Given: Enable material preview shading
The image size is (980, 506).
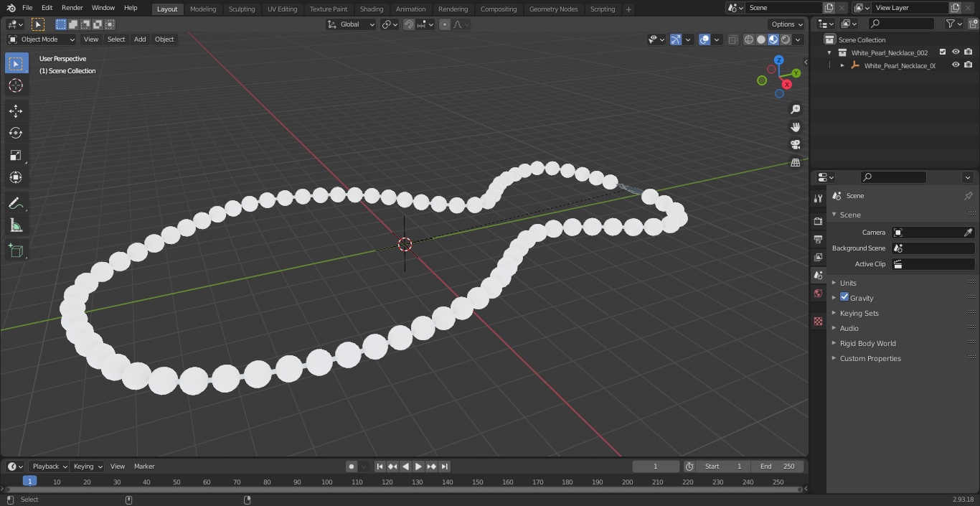Looking at the screenshot, I should [773, 39].
